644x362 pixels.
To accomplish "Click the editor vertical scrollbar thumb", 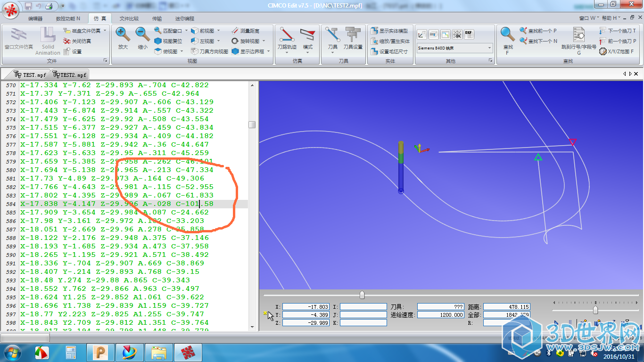I will coord(252,125).
